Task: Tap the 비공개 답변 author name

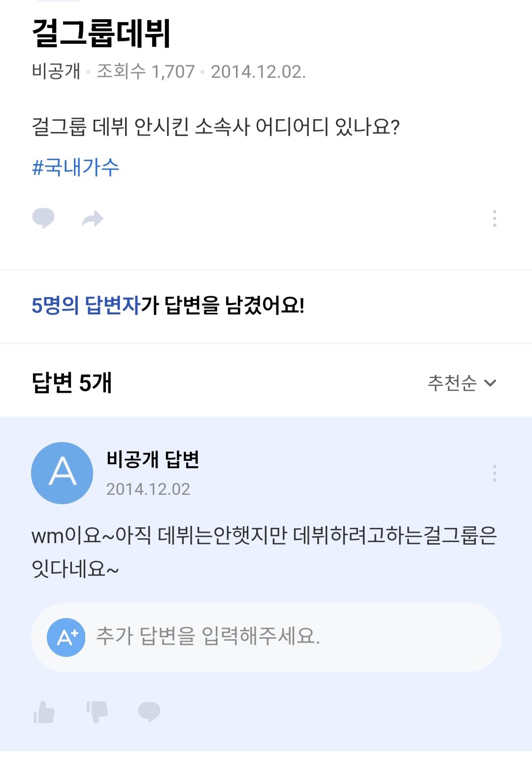Action: point(153,459)
